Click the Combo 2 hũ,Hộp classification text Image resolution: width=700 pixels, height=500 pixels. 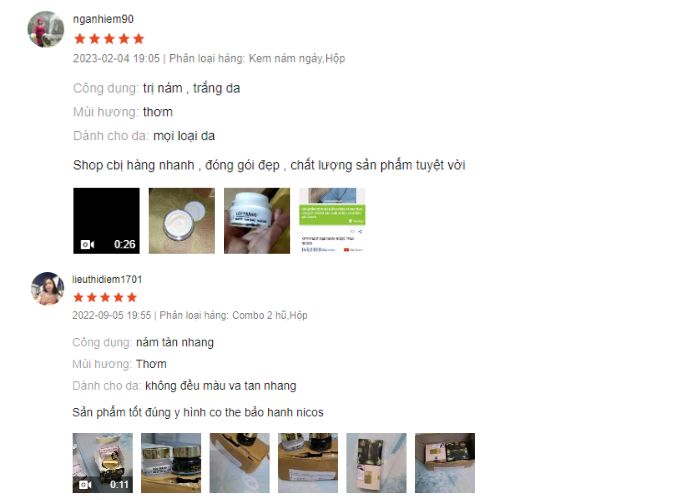(270, 315)
